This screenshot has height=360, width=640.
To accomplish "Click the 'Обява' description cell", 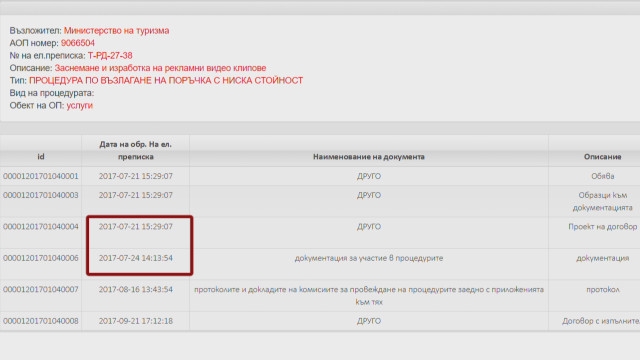I will pyautogui.click(x=602, y=176).
